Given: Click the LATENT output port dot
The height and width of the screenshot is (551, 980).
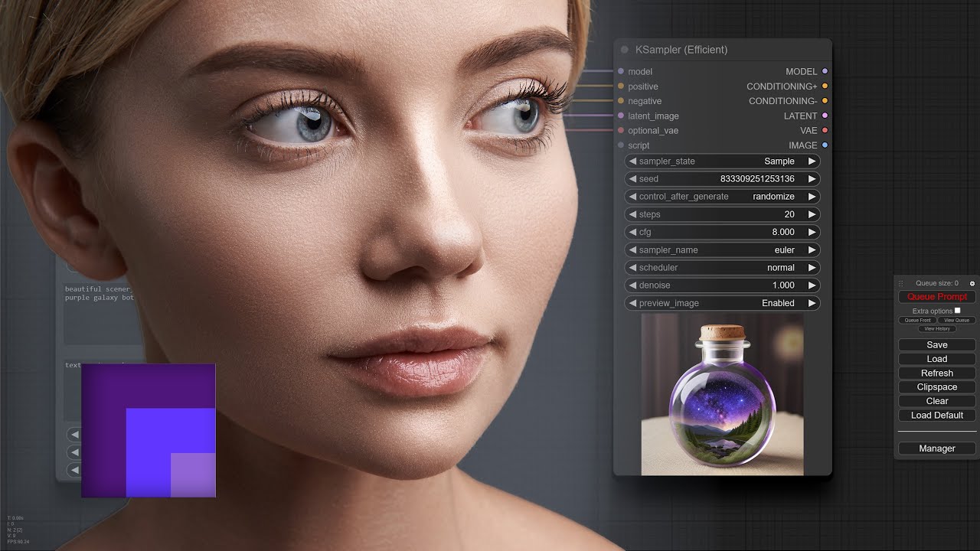Looking at the screenshot, I should [825, 116].
